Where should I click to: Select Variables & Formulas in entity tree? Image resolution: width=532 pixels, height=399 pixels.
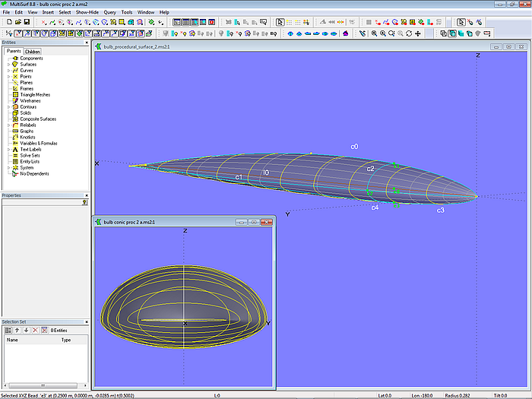coord(39,144)
